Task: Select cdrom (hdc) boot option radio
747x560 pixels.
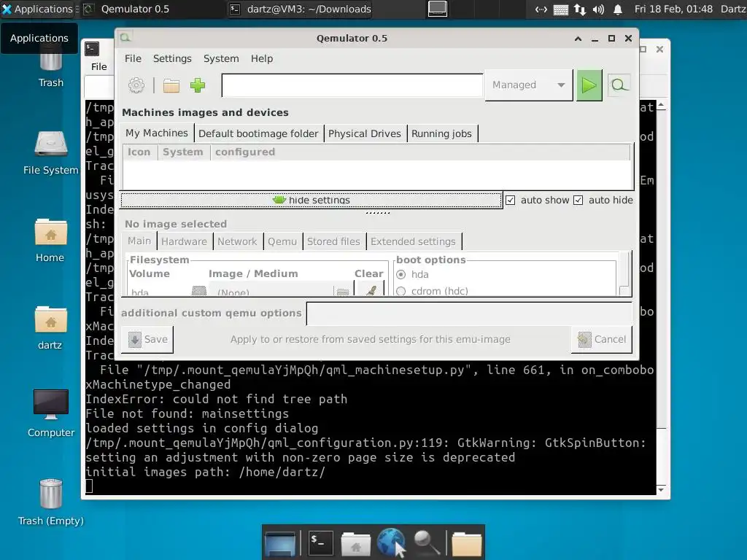Action: (x=401, y=291)
